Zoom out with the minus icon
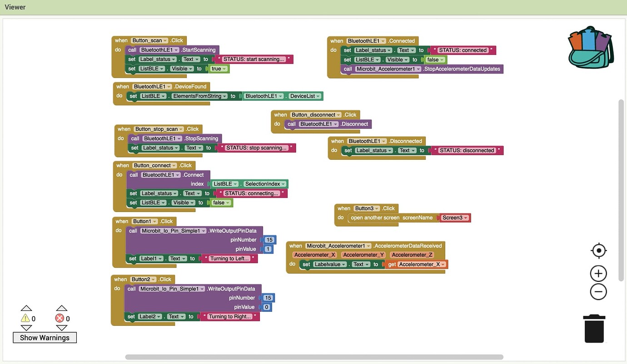 tap(598, 291)
